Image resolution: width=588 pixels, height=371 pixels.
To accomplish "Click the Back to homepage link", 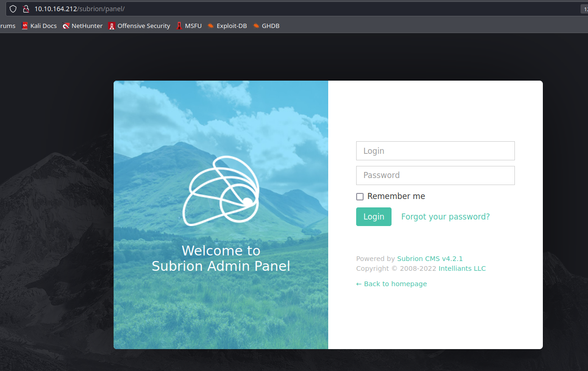I will (x=392, y=284).
